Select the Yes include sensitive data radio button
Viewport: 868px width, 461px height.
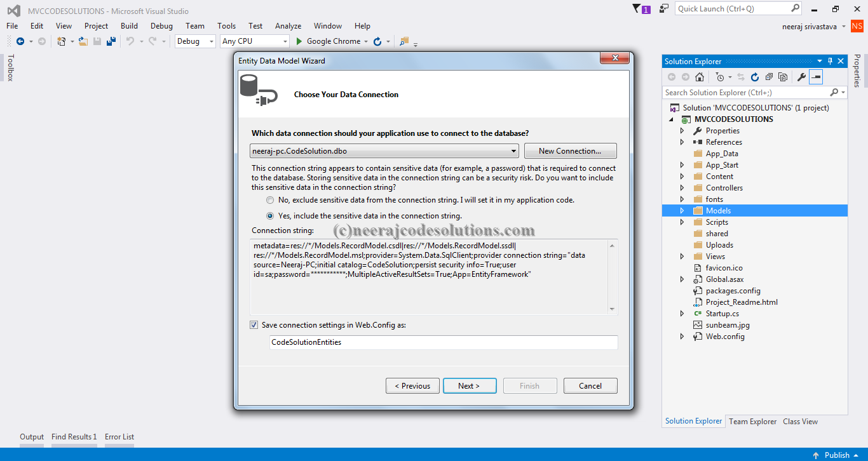[x=270, y=215]
